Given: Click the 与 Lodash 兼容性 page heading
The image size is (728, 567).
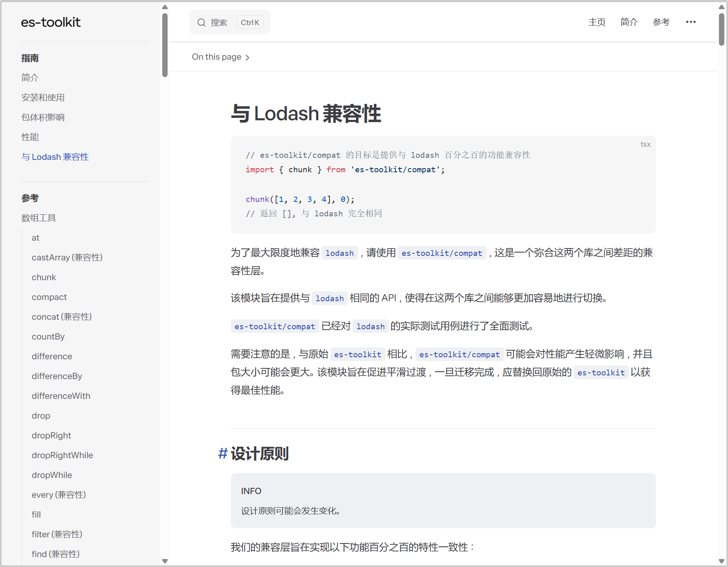Looking at the screenshot, I should (x=306, y=113).
